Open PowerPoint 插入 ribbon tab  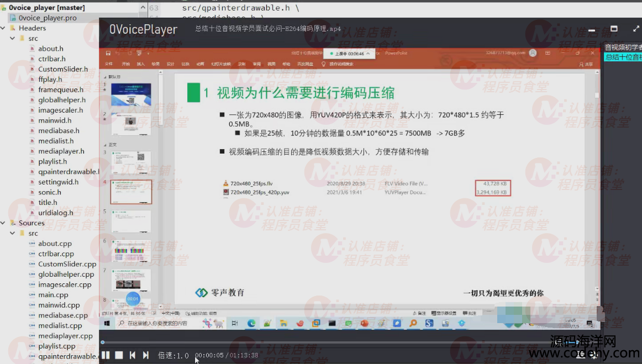pos(140,64)
